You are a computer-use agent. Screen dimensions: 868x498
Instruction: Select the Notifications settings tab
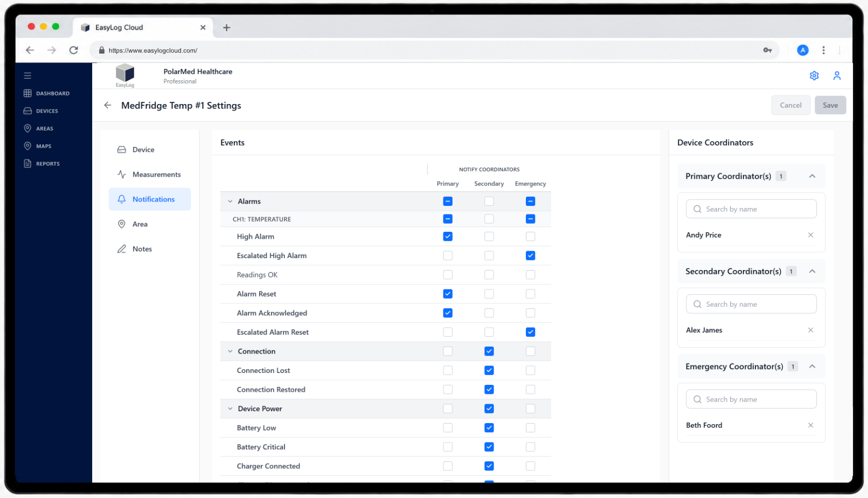[x=150, y=199]
